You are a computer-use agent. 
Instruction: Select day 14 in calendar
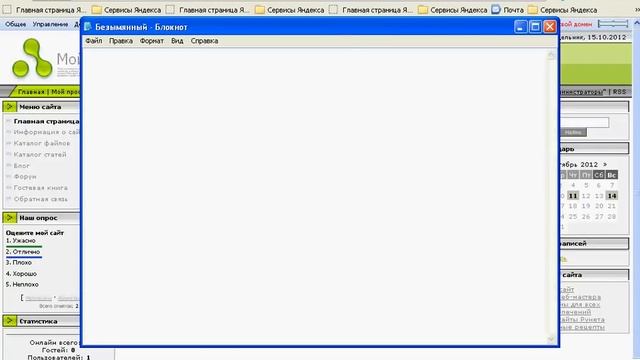pyautogui.click(x=611, y=196)
